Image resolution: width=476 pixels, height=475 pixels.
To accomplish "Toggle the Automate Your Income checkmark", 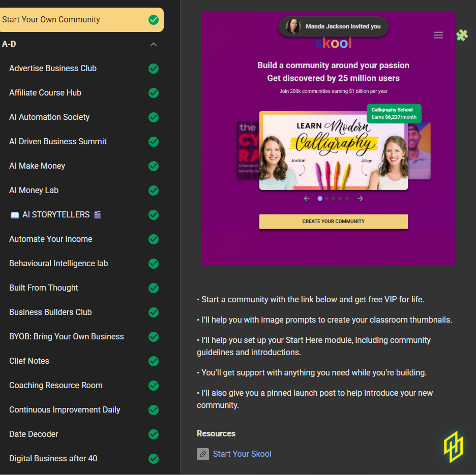I will click(x=154, y=239).
